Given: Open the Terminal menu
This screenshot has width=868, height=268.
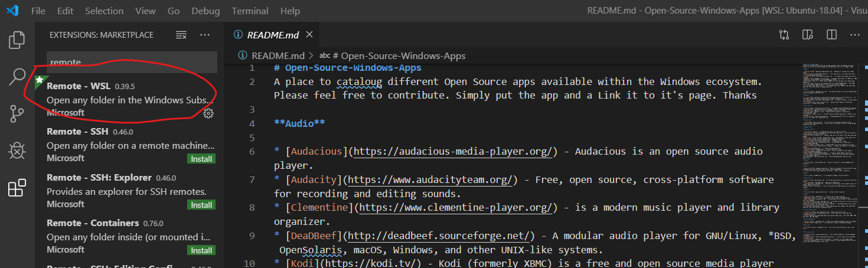Looking at the screenshot, I should [250, 11].
